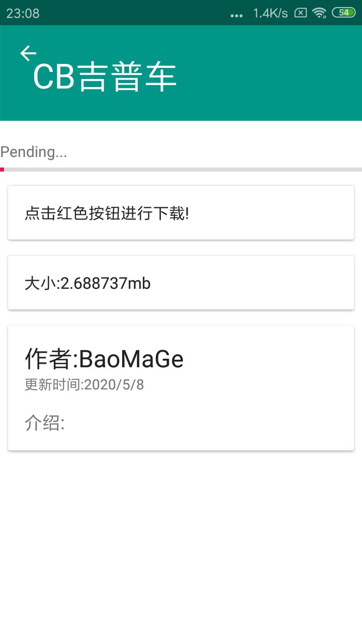The width and height of the screenshot is (362, 644).
Task: Click the 1.4K/s network speed indicator
Action: click(270, 13)
